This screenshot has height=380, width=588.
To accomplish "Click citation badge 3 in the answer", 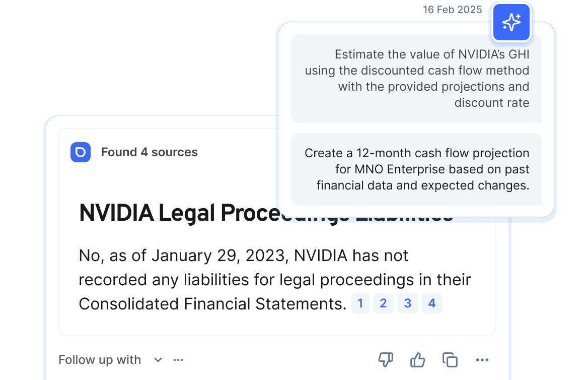I will pyautogui.click(x=407, y=303).
